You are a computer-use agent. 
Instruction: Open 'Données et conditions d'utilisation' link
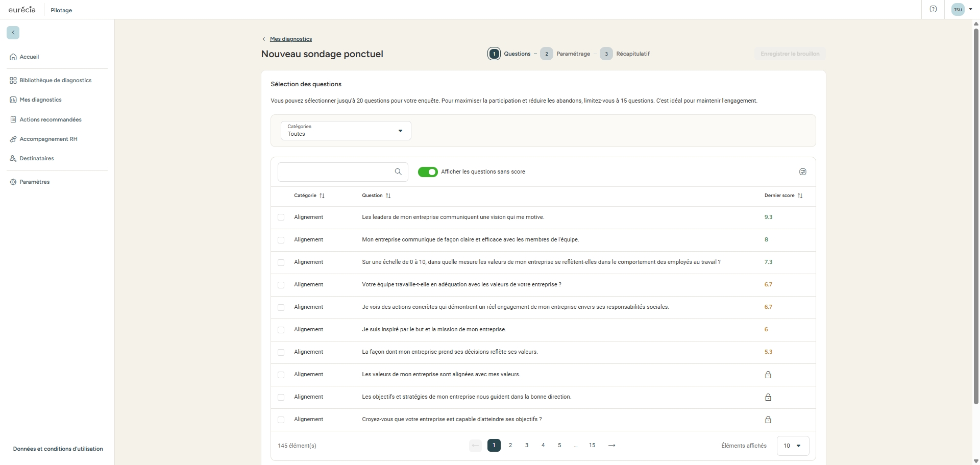(x=58, y=449)
